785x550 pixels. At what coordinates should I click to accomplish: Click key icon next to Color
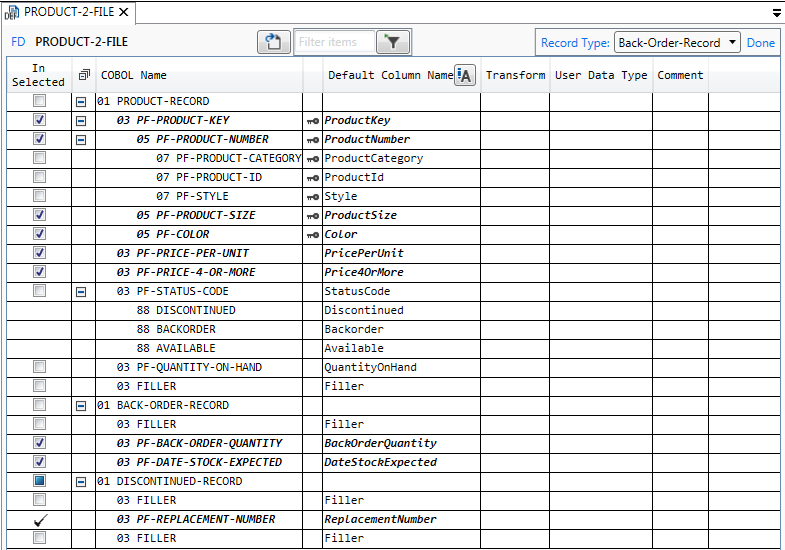point(313,235)
